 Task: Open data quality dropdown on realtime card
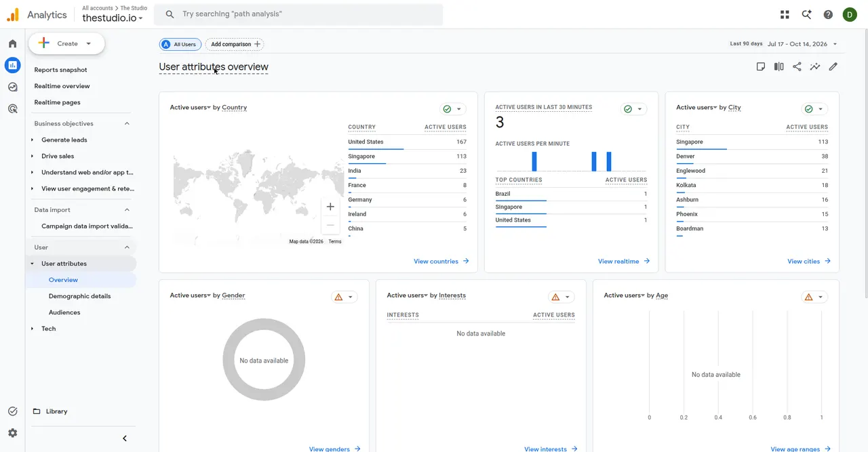tap(634, 109)
